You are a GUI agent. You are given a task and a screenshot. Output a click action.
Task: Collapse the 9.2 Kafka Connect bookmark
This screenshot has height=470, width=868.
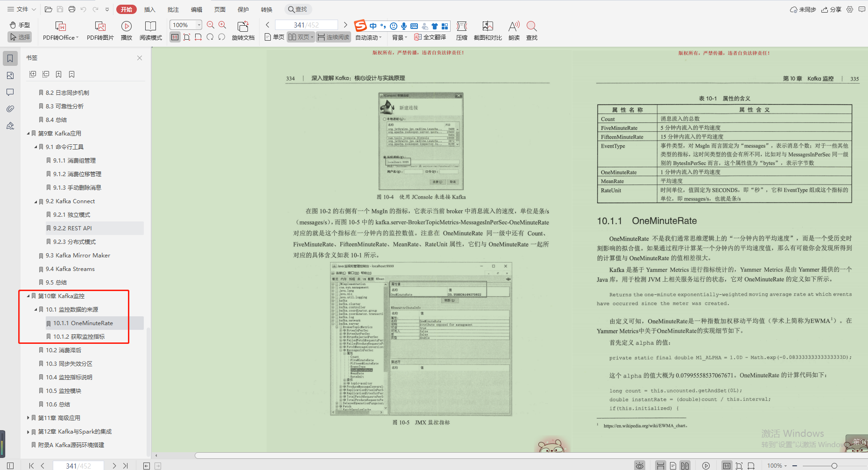coord(35,202)
